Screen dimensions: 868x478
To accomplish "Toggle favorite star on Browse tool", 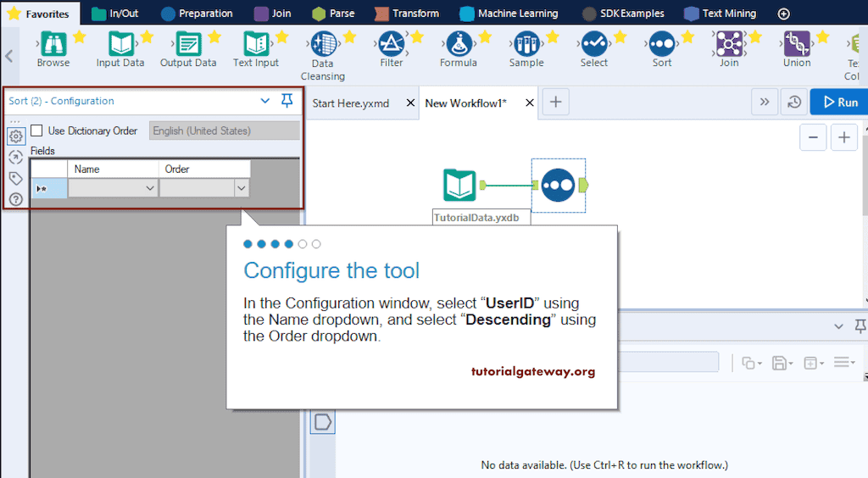I will tap(79, 37).
